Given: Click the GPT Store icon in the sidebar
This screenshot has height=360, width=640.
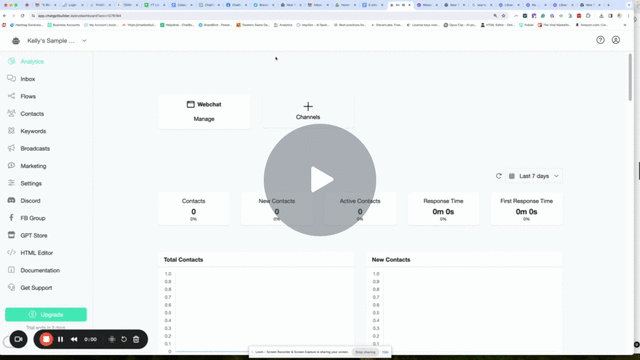Looking at the screenshot, I should point(11,235).
